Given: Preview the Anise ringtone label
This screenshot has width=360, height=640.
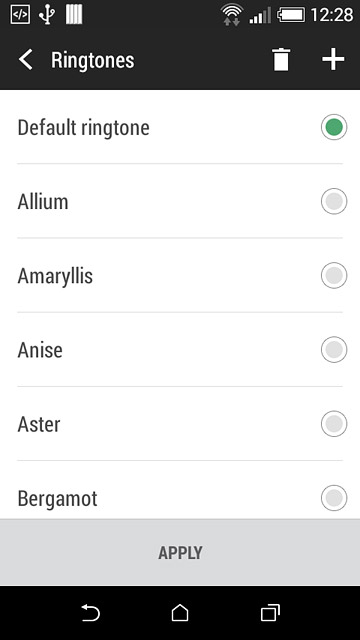Looking at the screenshot, I should pyautogui.click(x=40, y=350).
